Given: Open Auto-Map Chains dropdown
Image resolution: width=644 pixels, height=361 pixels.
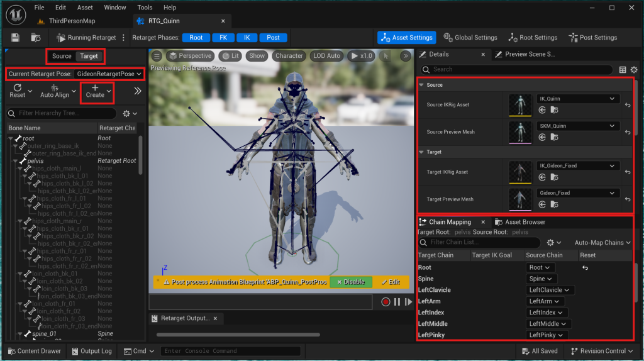Looking at the screenshot, I should pos(602,243).
